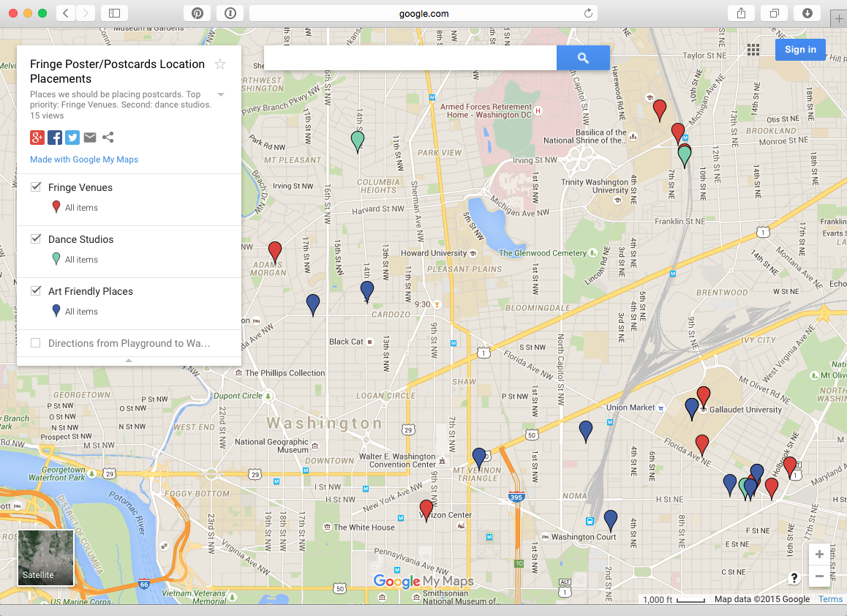The width and height of the screenshot is (847, 616).
Task: Click the blue search magnifier button
Action: 583,58
